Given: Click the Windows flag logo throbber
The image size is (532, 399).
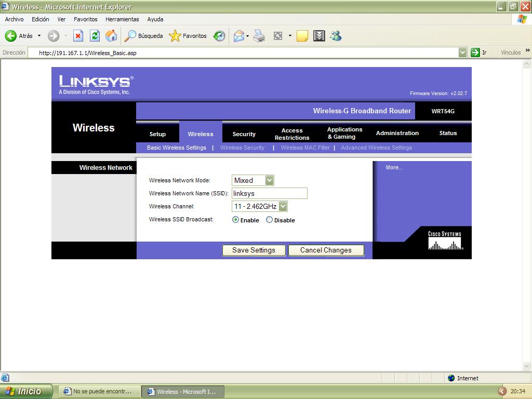Looking at the screenshot, I should point(522,19).
